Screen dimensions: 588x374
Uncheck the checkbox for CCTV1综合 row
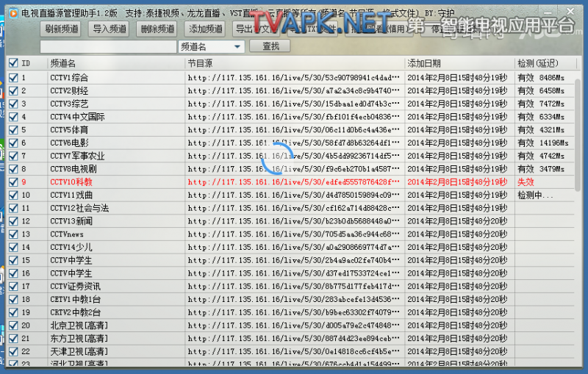click(x=13, y=78)
